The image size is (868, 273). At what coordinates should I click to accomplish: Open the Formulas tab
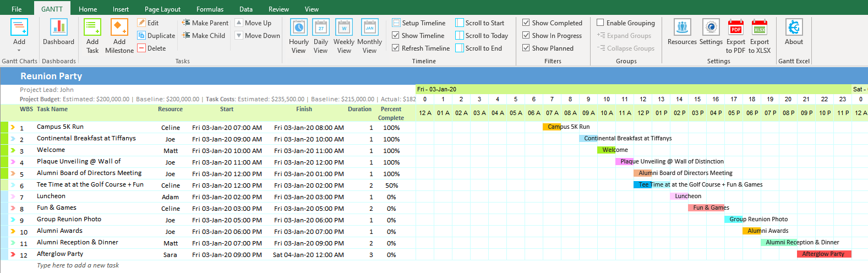(x=210, y=9)
